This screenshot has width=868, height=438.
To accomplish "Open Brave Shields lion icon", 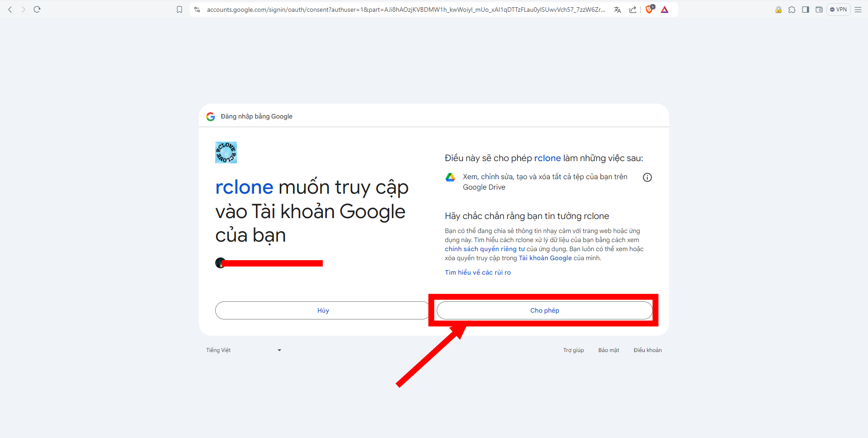I will [x=650, y=9].
